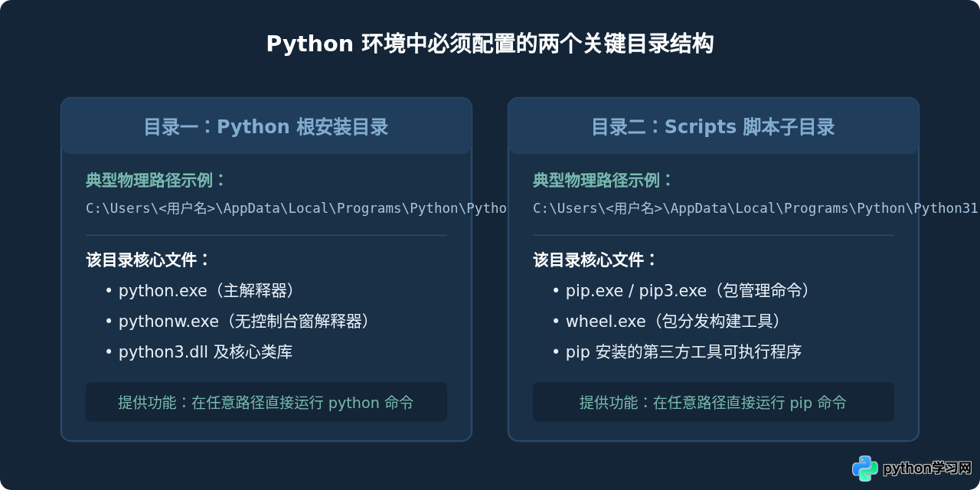The height and width of the screenshot is (490, 980).
Task: Click the Python logo icon
Action: (865, 469)
